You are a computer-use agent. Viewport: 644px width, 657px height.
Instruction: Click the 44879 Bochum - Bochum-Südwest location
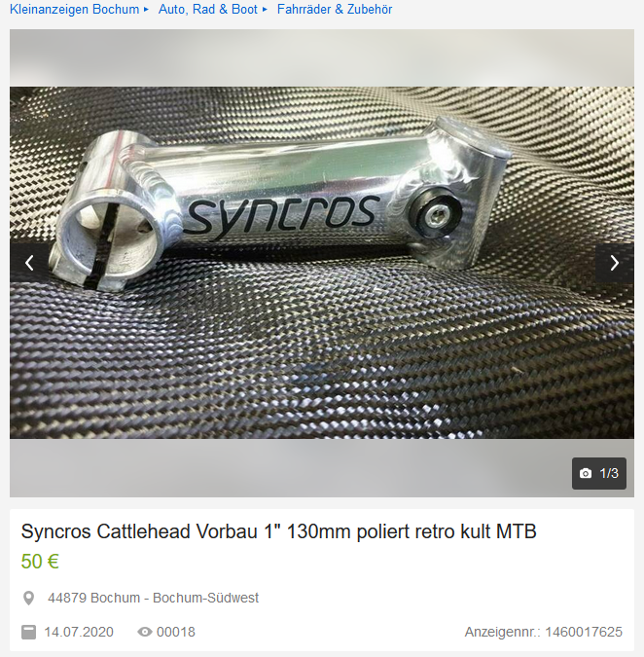pyautogui.click(x=154, y=598)
